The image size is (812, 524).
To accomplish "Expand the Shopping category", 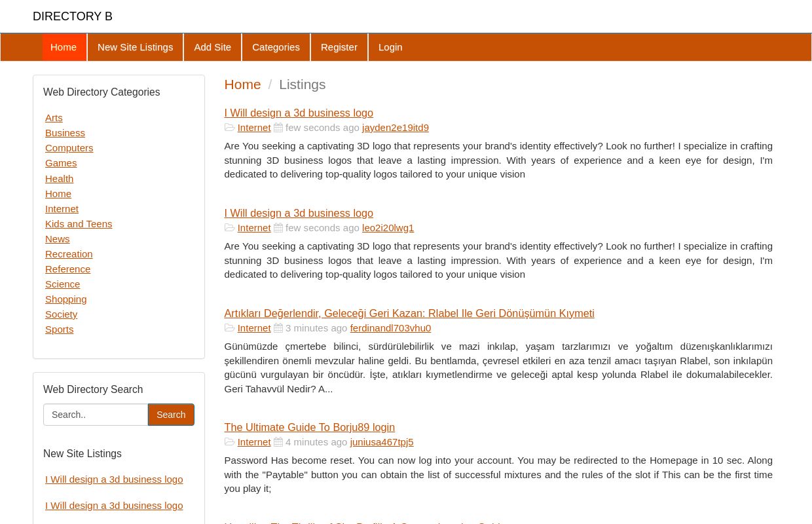I will point(65,299).
